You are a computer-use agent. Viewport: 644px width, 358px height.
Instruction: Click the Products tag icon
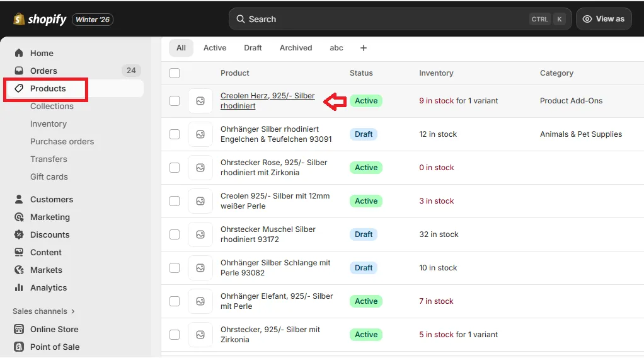click(19, 88)
